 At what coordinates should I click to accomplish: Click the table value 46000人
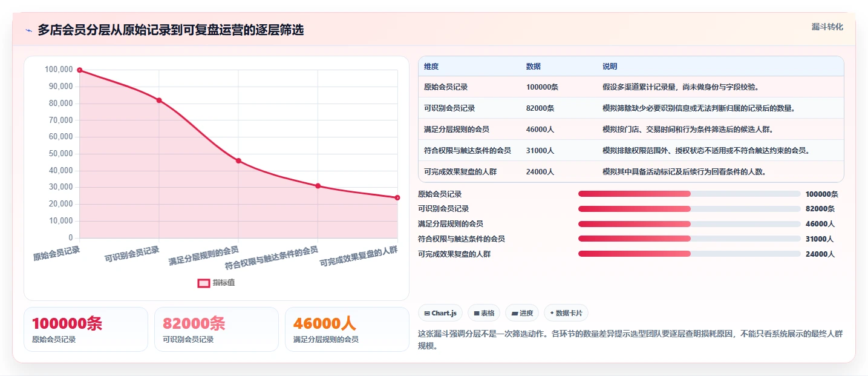[540, 130]
